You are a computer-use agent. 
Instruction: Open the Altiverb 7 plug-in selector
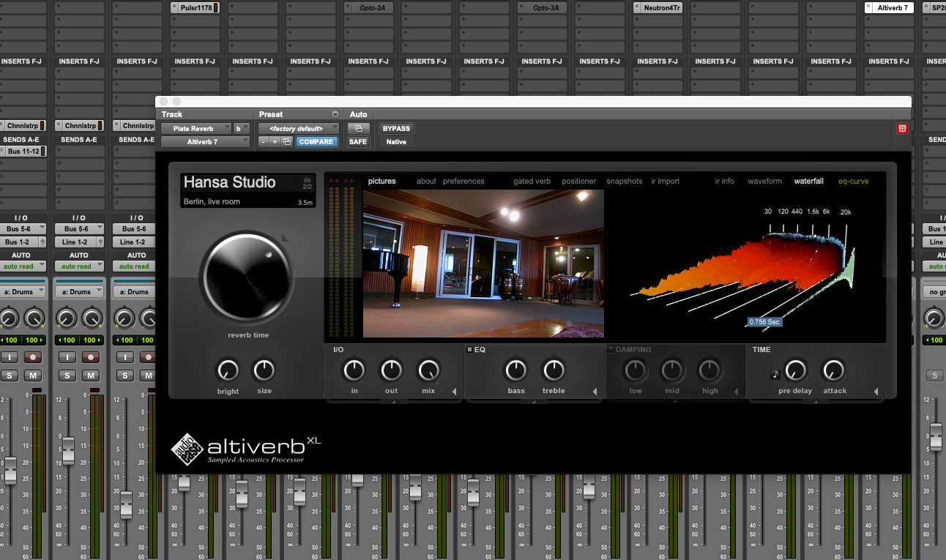[x=206, y=141]
